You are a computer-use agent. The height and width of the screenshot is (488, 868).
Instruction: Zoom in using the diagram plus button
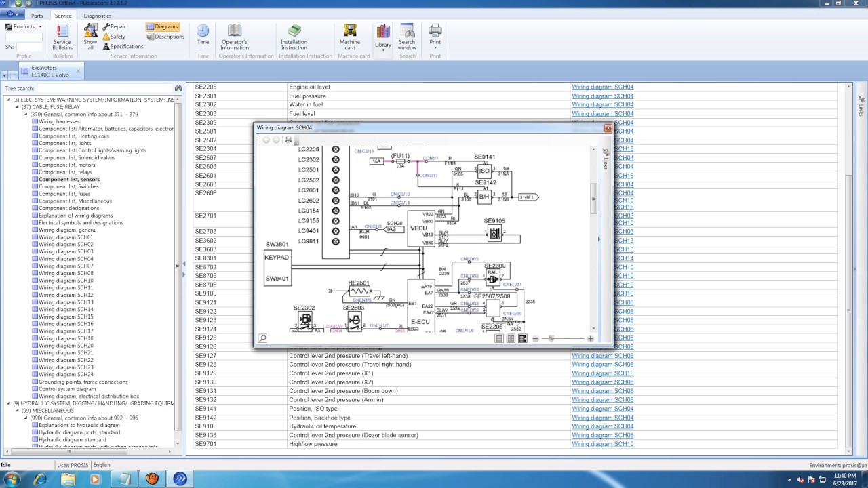click(590, 338)
